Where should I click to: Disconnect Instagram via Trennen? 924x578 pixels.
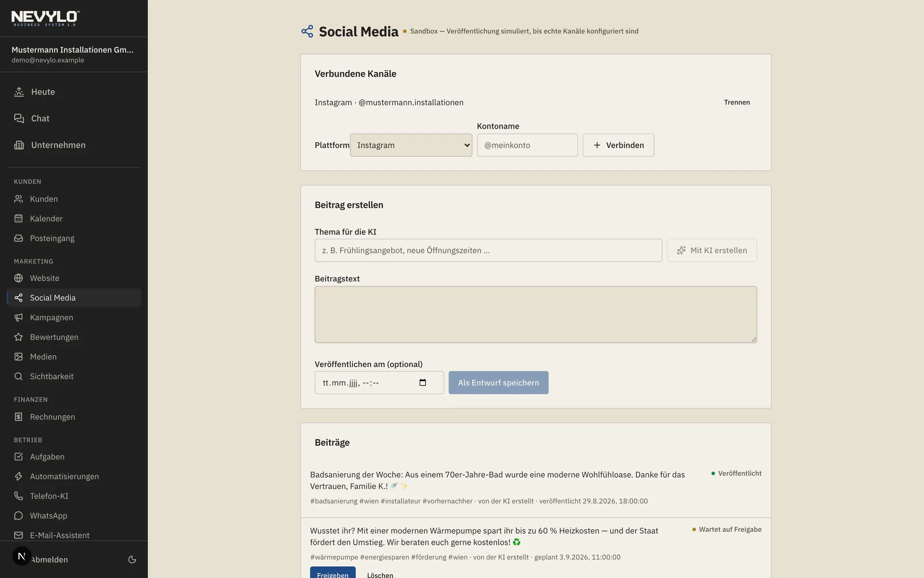737,102
